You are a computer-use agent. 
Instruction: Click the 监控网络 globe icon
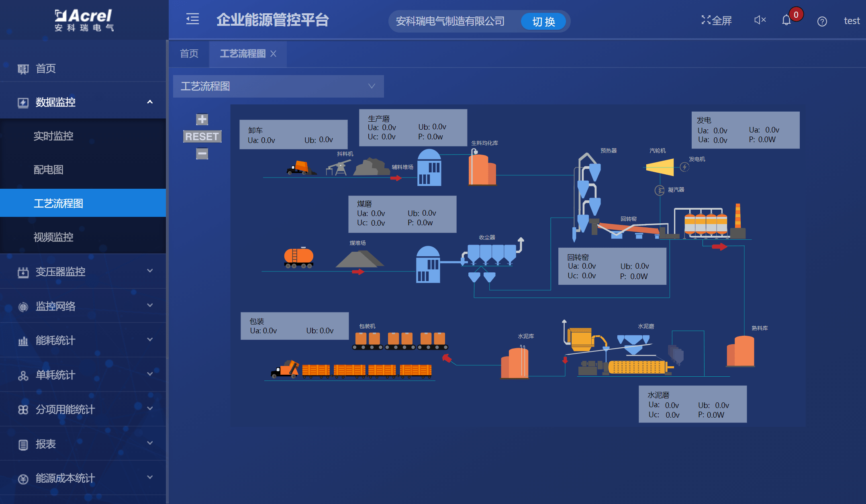point(23,307)
